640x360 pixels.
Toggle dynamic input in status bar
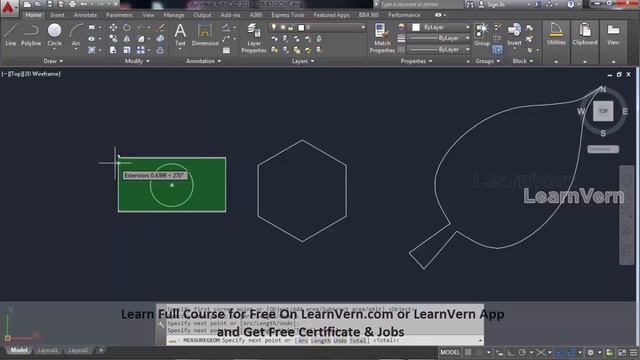click(x=499, y=353)
